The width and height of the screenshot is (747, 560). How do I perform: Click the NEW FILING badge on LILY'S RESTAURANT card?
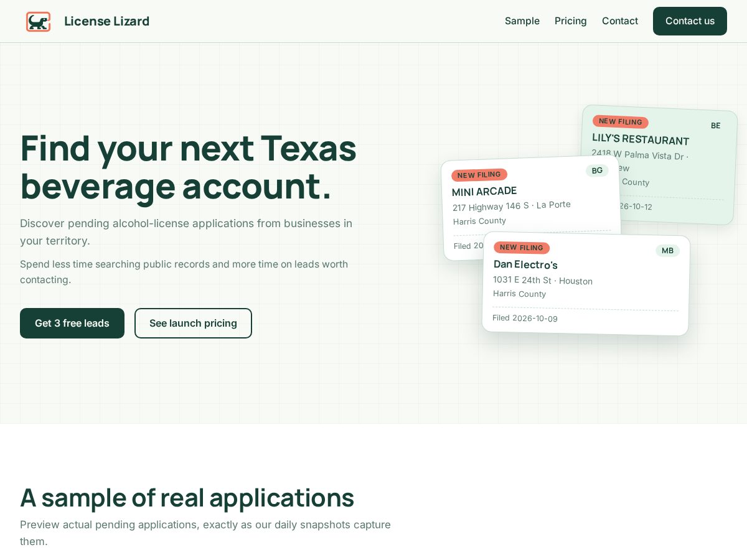click(620, 122)
